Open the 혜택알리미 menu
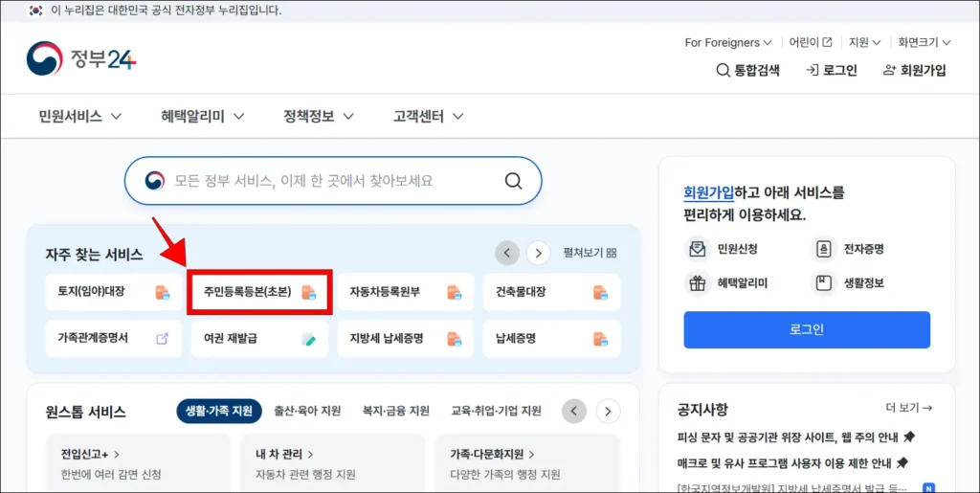 pyautogui.click(x=203, y=116)
